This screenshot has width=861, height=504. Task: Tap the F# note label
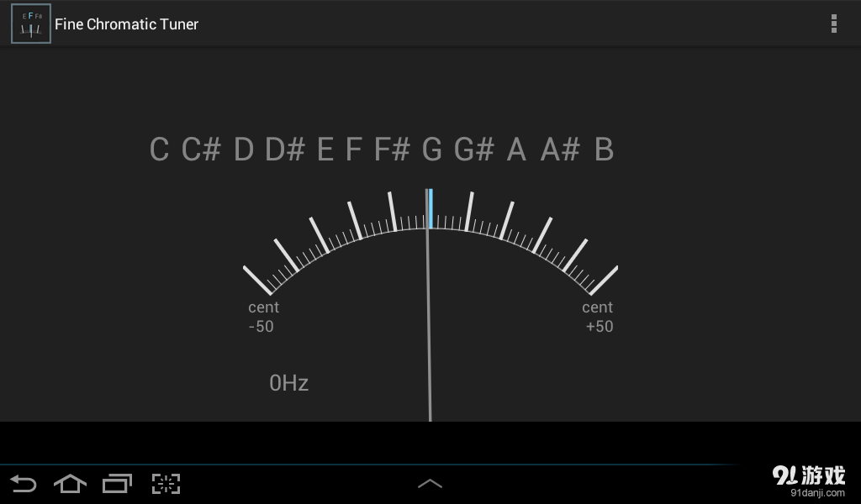[x=392, y=150]
